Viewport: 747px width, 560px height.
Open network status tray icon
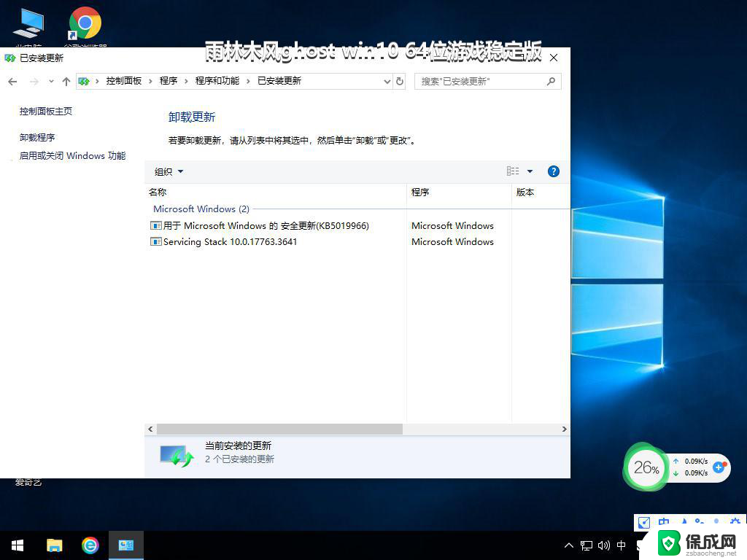pos(587,545)
